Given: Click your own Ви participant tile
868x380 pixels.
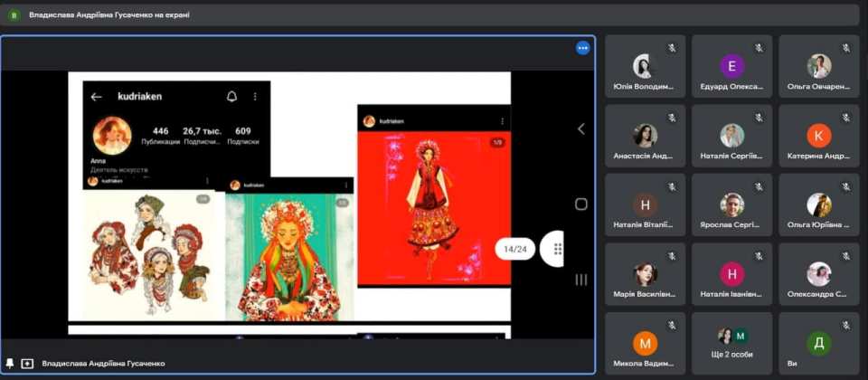Looking at the screenshot, I should pos(819,344).
